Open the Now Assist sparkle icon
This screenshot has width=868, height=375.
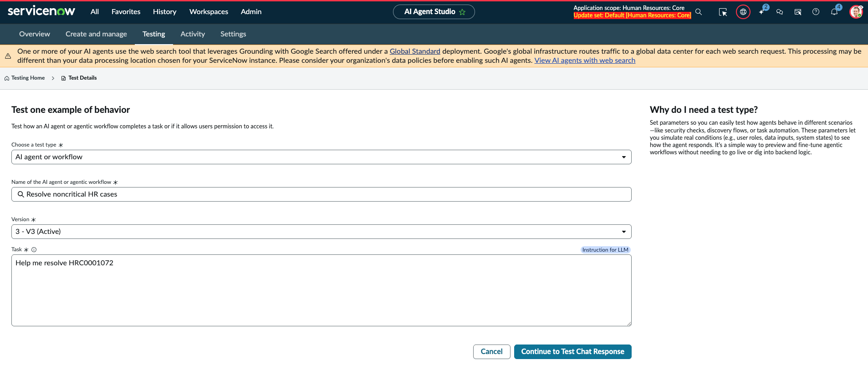(x=762, y=11)
